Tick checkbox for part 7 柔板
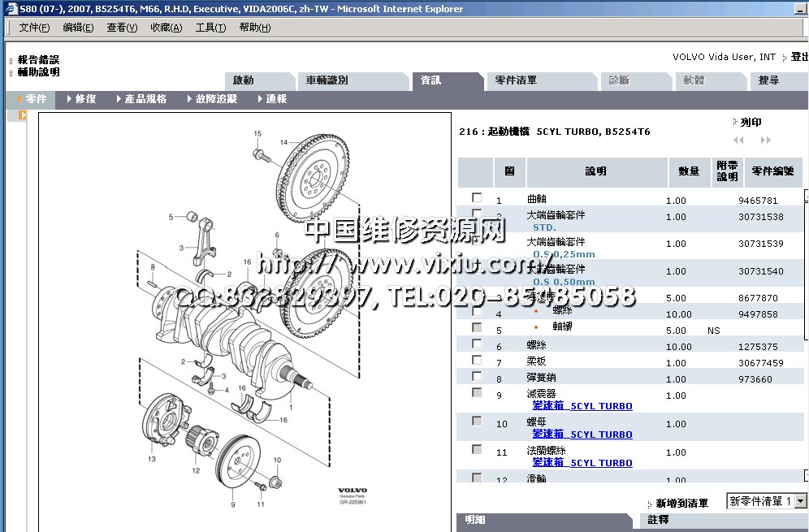 (477, 360)
